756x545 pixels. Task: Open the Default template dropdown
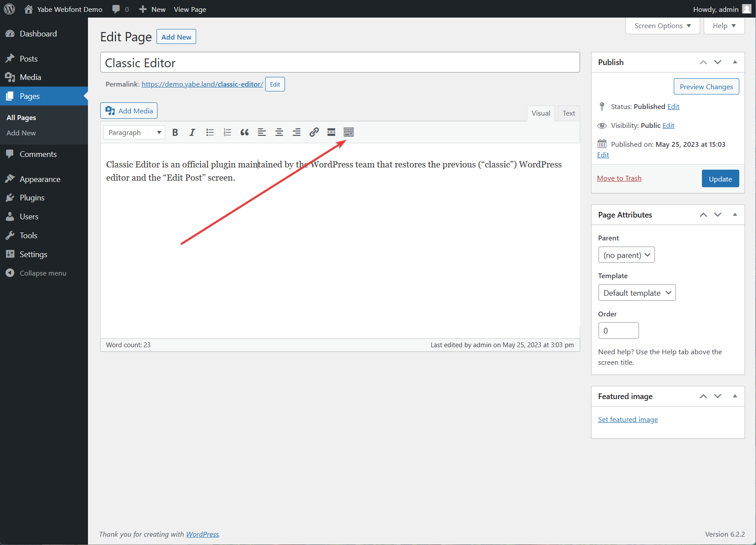coord(637,293)
